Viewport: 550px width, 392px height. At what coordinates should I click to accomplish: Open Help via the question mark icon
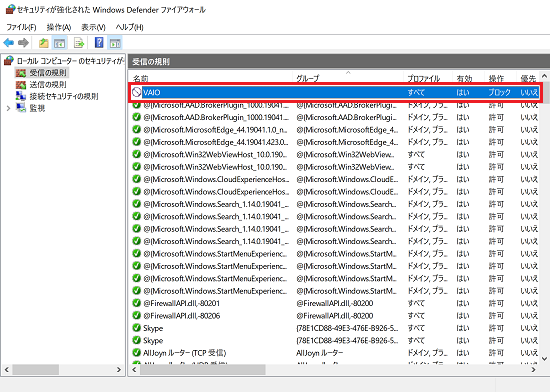pos(99,43)
